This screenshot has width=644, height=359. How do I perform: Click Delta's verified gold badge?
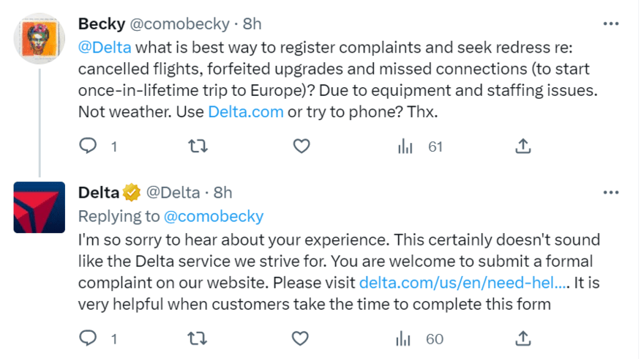pos(131,193)
